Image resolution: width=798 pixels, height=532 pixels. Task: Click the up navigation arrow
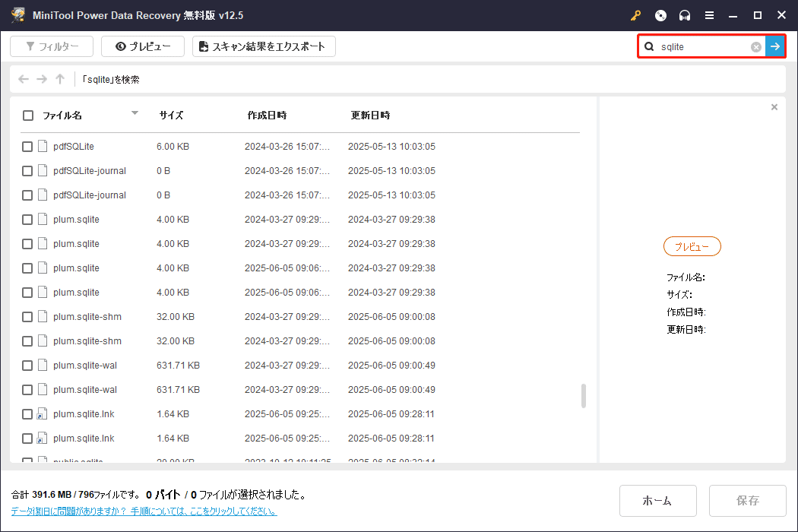point(59,78)
